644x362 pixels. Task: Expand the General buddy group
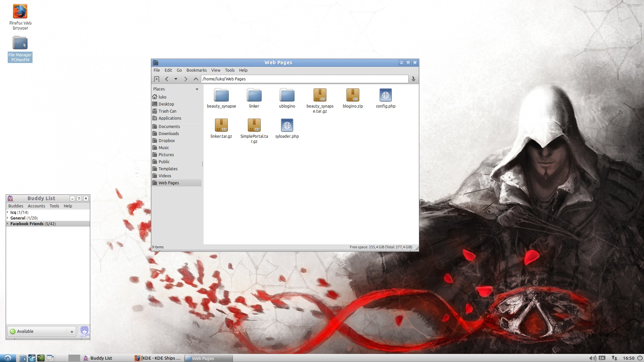7,218
